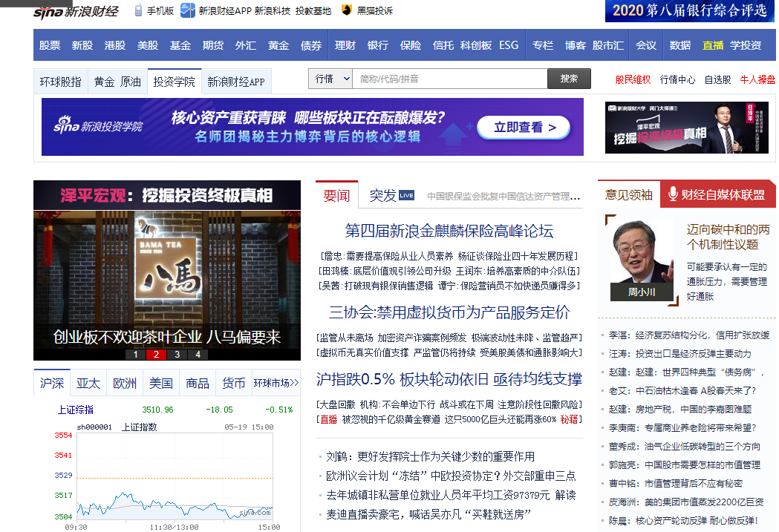Open the 牛人操盘 link
This screenshot has width=779, height=532.
[x=757, y=79]
